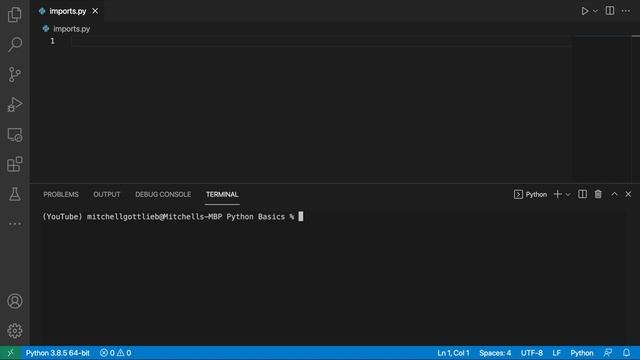
Task: Open the Remote Explorer view
Action: coord(15,135)
